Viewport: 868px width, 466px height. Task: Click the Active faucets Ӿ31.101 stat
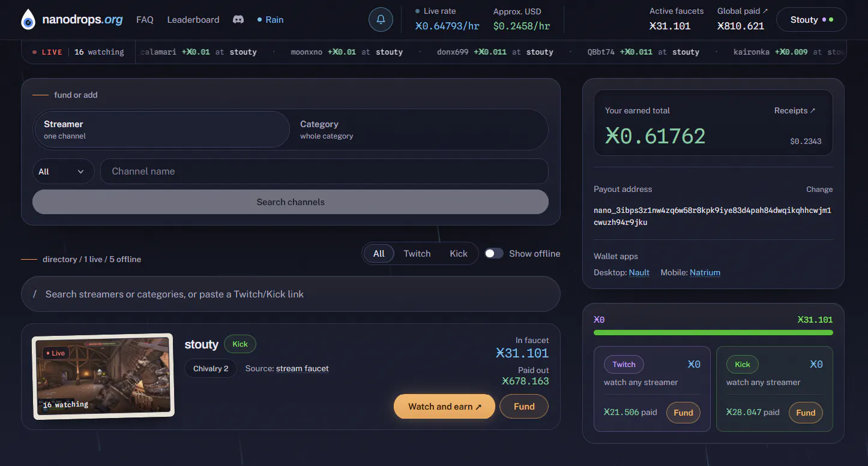coord(677,20)
